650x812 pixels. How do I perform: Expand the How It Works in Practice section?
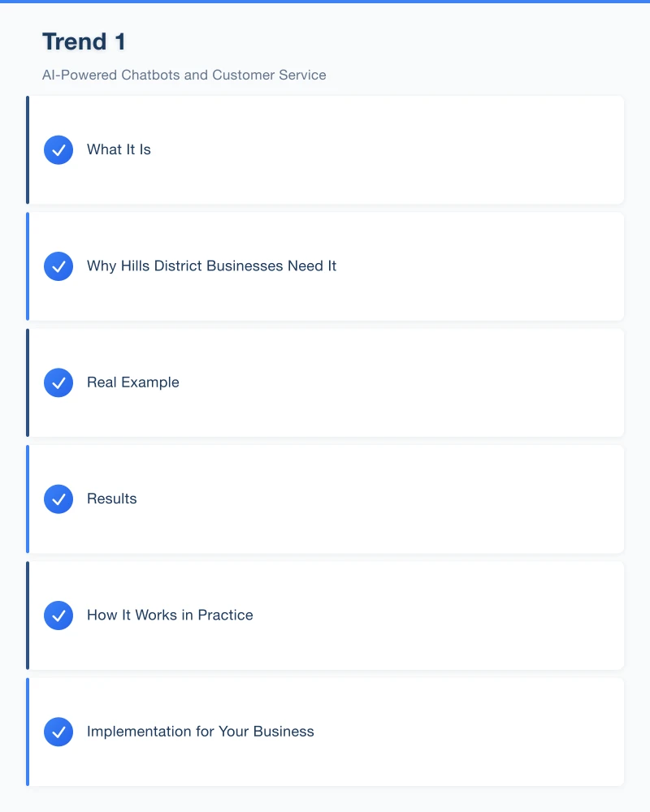point(325,615)
